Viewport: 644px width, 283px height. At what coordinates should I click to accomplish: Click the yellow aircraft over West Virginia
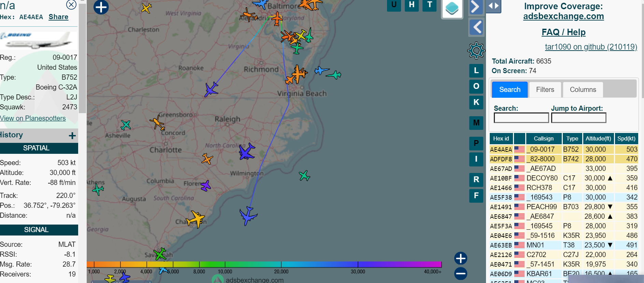coord(146,8)
